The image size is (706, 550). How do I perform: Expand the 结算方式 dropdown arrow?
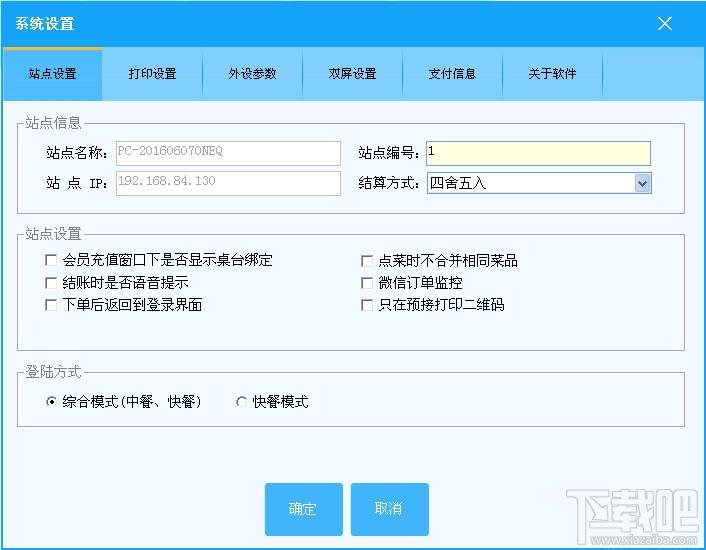pos(642,183)
